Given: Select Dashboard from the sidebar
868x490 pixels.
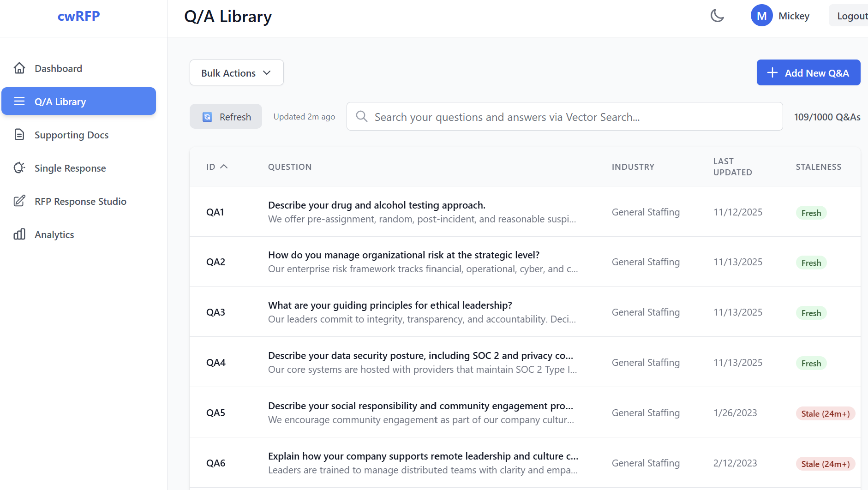Looking at the screenshot, I should click(58, 68).
